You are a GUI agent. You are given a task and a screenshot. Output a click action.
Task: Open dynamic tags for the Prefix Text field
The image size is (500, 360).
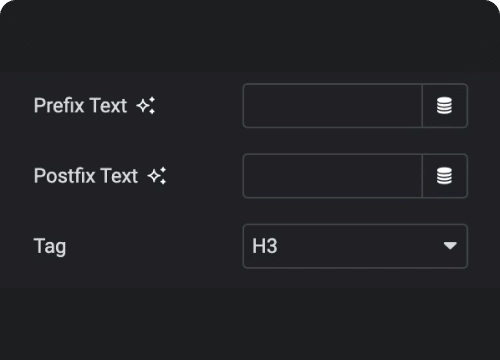pyautogui.click(x=445, y=106)
